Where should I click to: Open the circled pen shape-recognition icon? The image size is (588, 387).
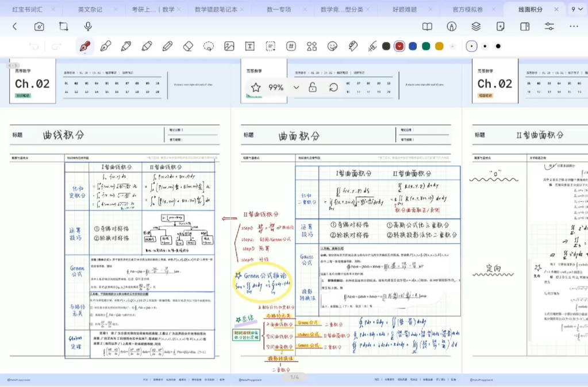[x=452, y=26]
